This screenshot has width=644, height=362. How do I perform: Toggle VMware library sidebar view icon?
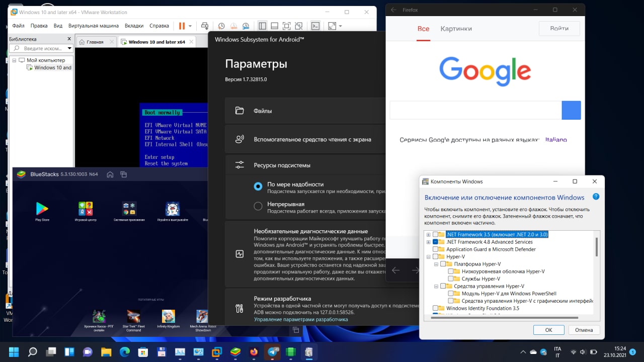[262, 26]
